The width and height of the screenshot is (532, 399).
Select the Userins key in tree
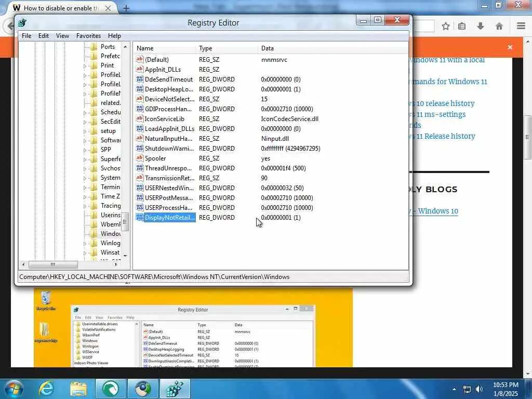[x=110, y=215]
